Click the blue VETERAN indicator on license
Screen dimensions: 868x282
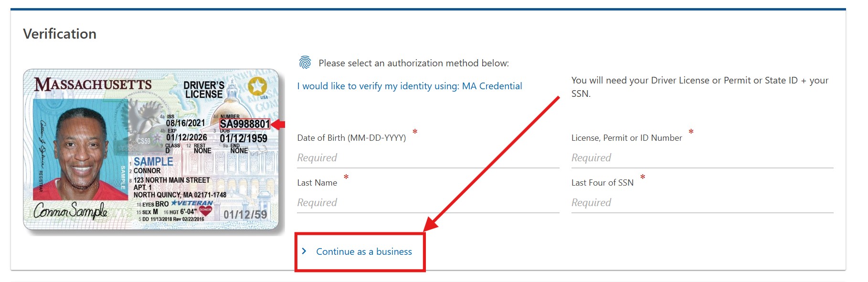192,203
